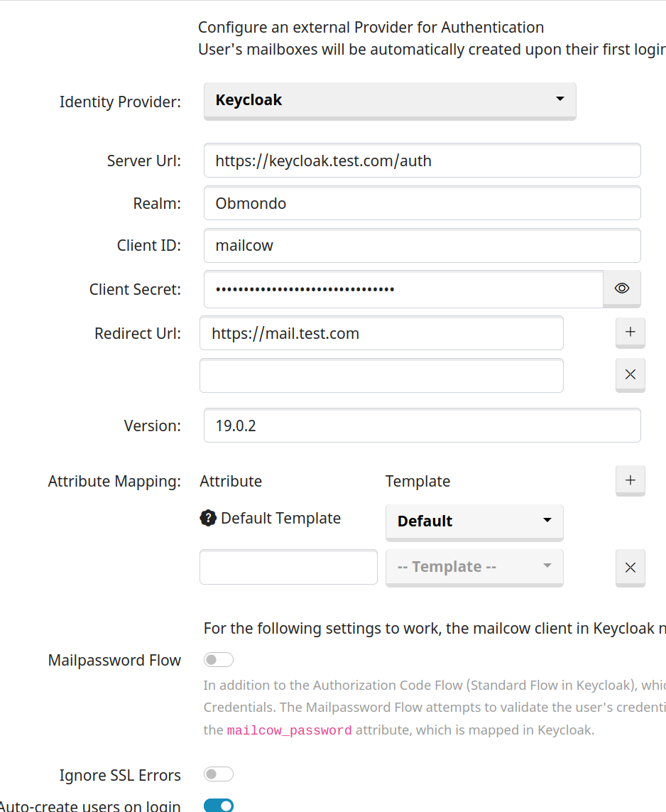Click the Default Template help question icon

point(208,519)
